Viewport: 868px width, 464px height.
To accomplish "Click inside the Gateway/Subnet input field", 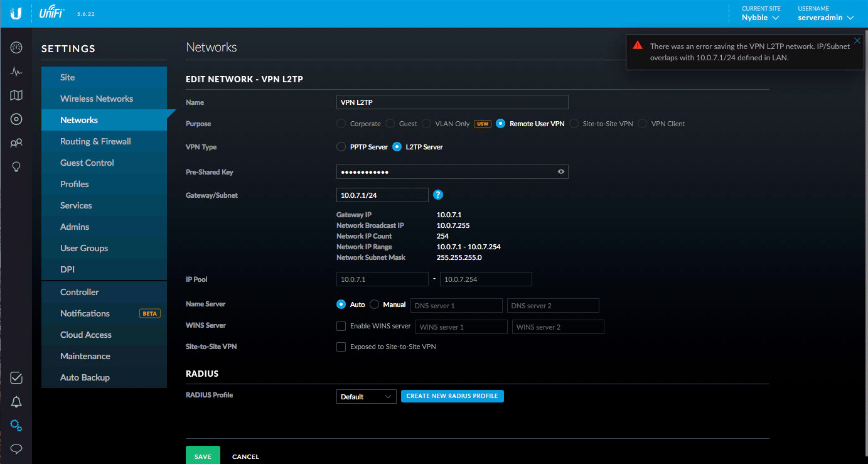I will (x=382, y=195).
